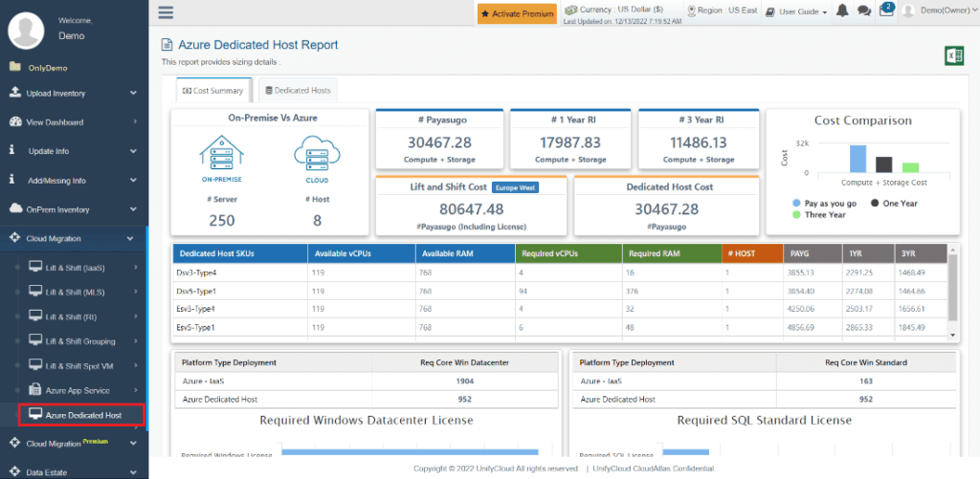Click the report document icon beside title
Screen dimensions: 980x479
(x=167, y=45)
